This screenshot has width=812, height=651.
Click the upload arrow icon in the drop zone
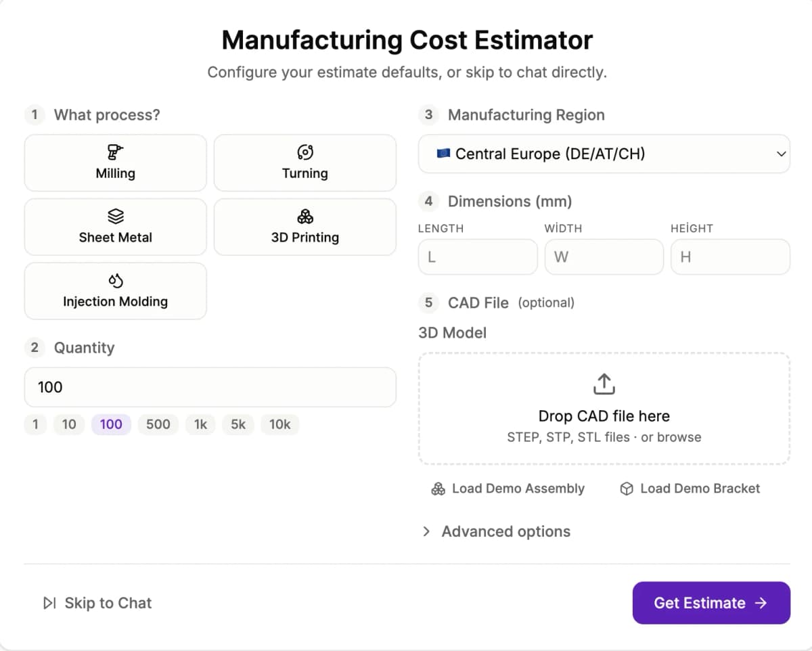tap(603, 383)
